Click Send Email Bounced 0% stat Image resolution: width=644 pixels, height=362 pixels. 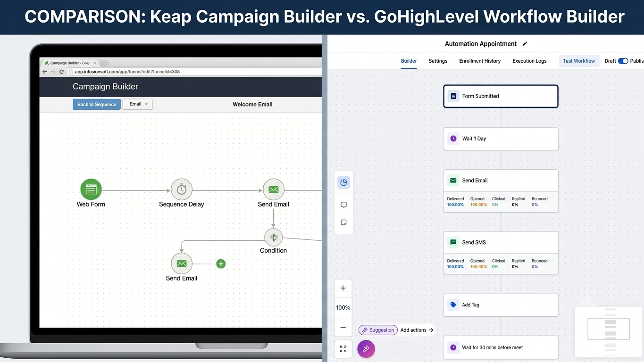tap(540, 202)
